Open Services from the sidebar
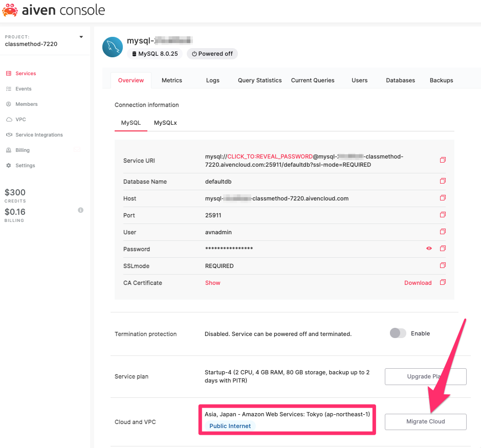 pos(25,73)
